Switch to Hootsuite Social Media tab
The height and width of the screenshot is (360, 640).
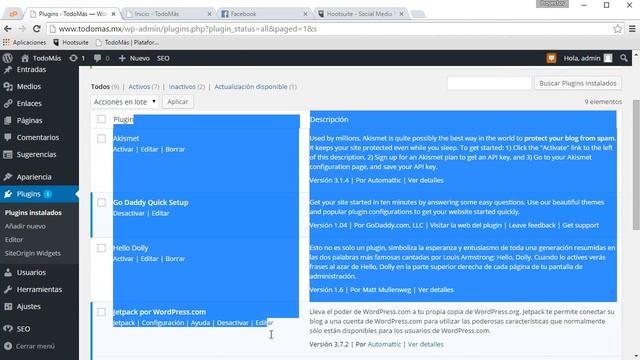pos(360,13)
